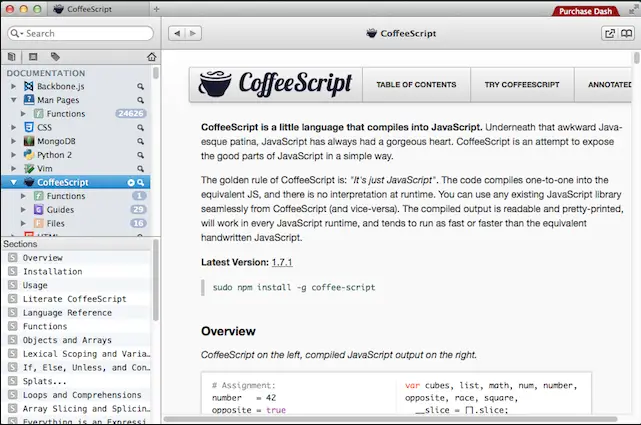Click the 16 Files count badge
Viewport: 641px width, 425px height.
[x=139, y=224]
